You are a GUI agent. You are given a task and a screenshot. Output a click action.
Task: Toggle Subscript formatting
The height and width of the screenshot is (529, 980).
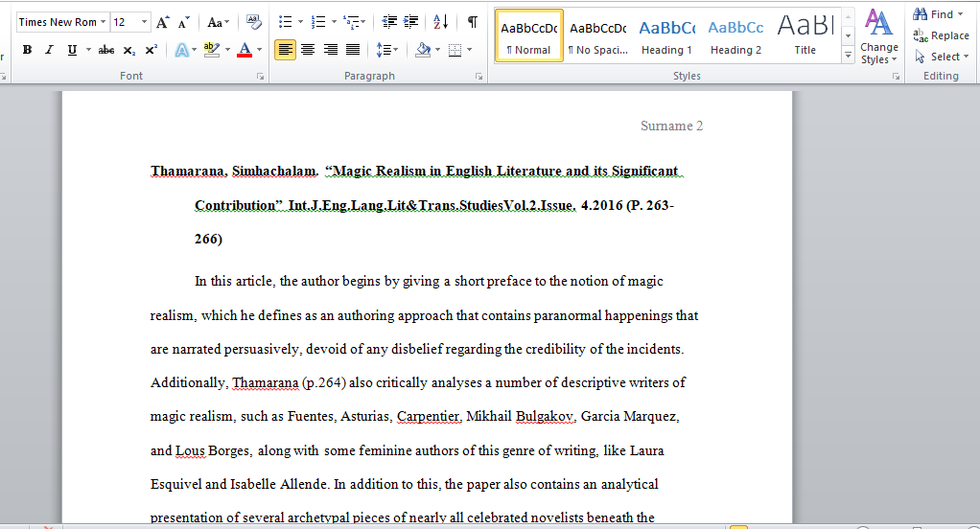click(128, 50)
